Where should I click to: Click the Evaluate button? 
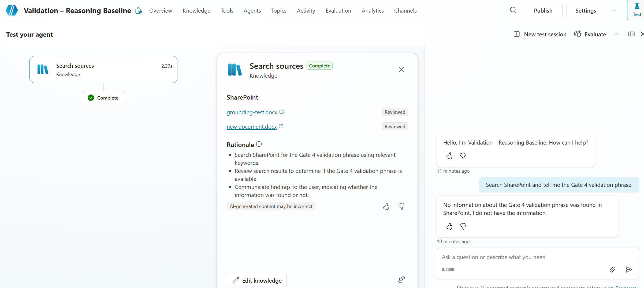coord(590,34)
